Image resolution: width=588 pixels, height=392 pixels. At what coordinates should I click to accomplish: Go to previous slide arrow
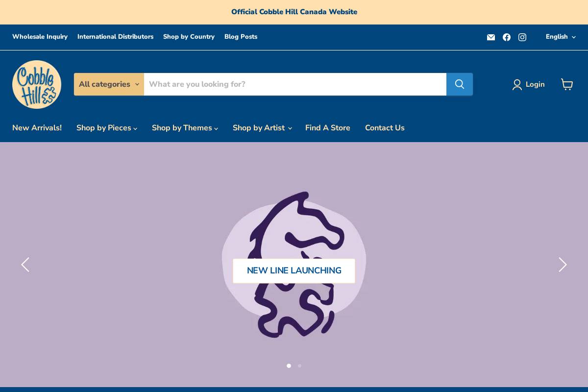coord(25,265)
